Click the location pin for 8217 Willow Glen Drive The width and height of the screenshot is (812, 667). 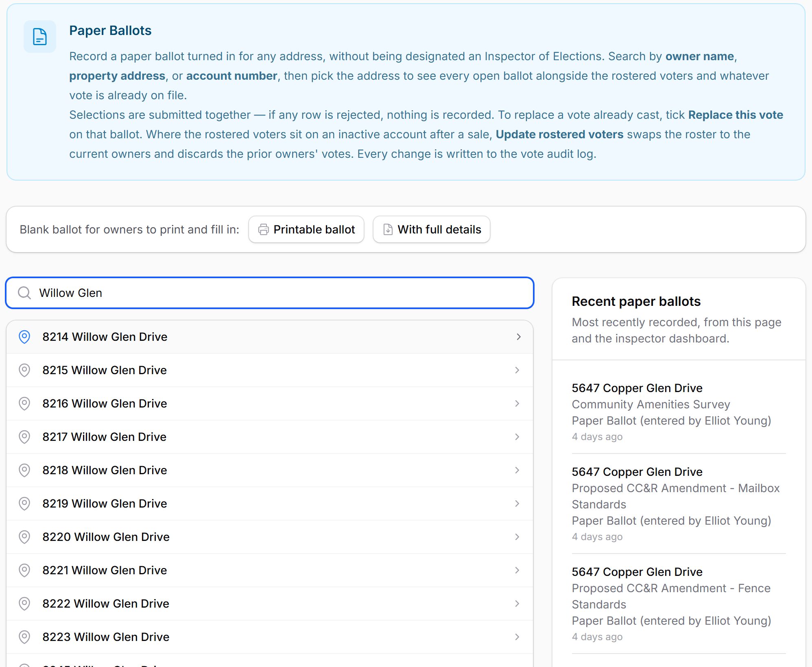tap(24, 437)
